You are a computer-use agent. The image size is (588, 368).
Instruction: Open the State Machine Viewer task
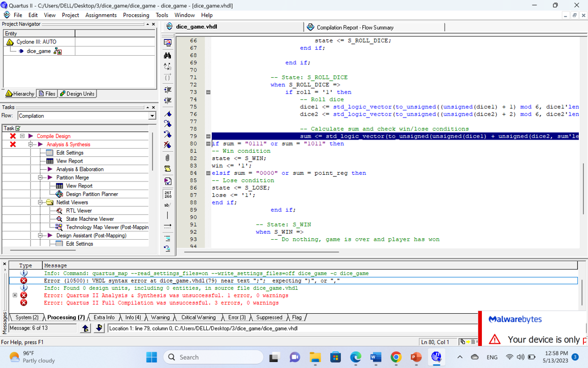pos(89,219)
